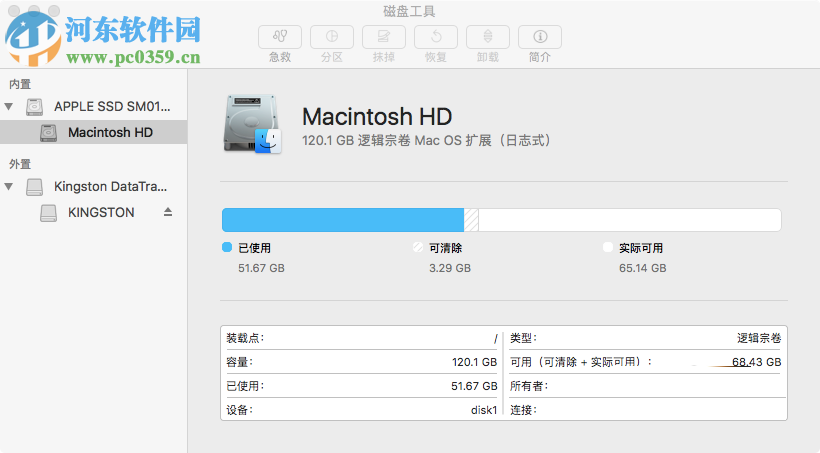Open the Info (简介) toolbar icon
This screenshot has width=820, height=453.
pyautogui.click(x=540, y=37)
